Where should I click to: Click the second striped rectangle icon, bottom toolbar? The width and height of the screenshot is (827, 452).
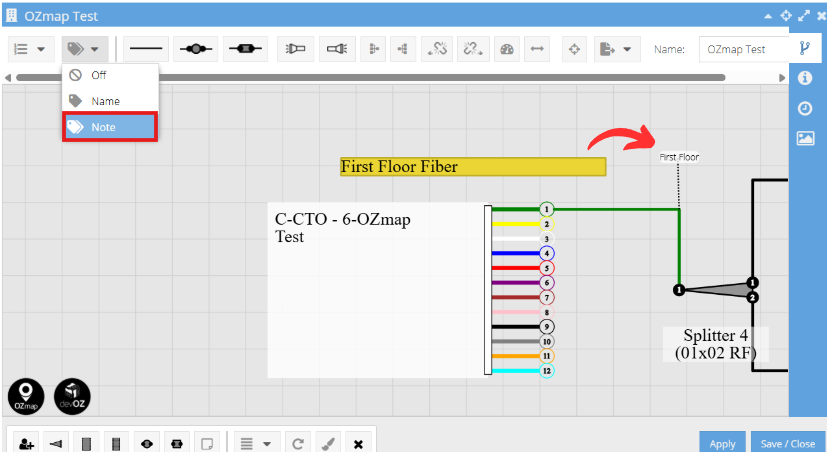[x=117, y=444]
